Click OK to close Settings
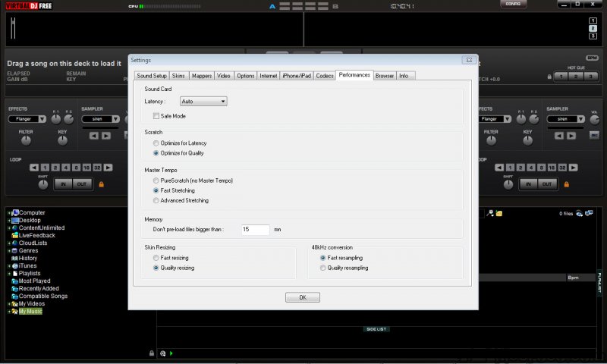Screen dimensions: 607x364 302,297
